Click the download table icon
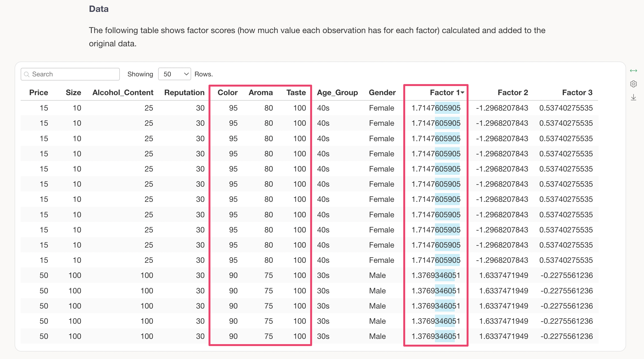 pyautogui.click(x=633, y=97)
